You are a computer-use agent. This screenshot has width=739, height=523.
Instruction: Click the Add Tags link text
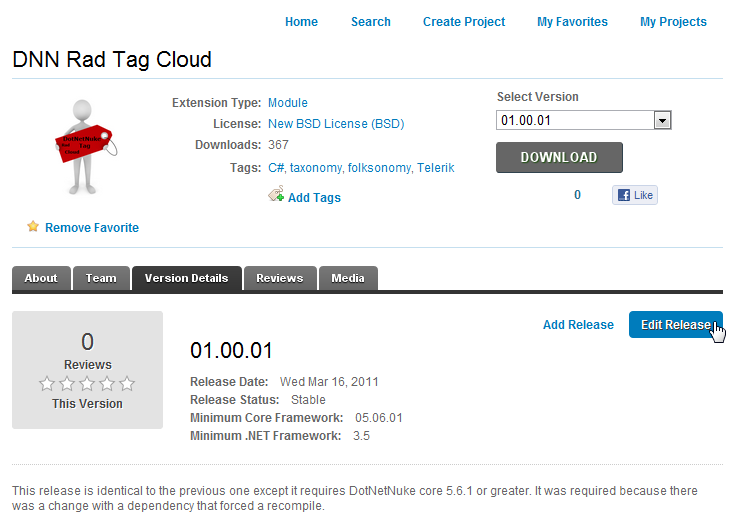pos(314,197)
